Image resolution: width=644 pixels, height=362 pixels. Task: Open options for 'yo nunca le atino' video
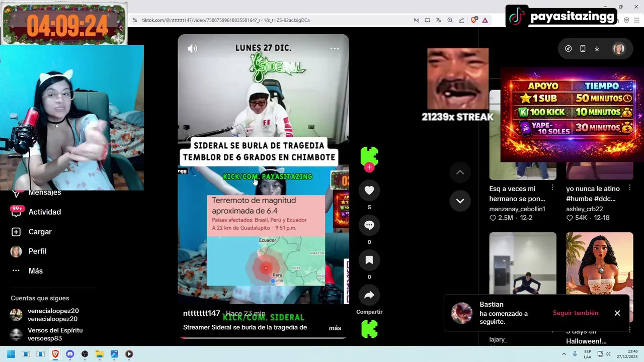(x=629, y=188)
